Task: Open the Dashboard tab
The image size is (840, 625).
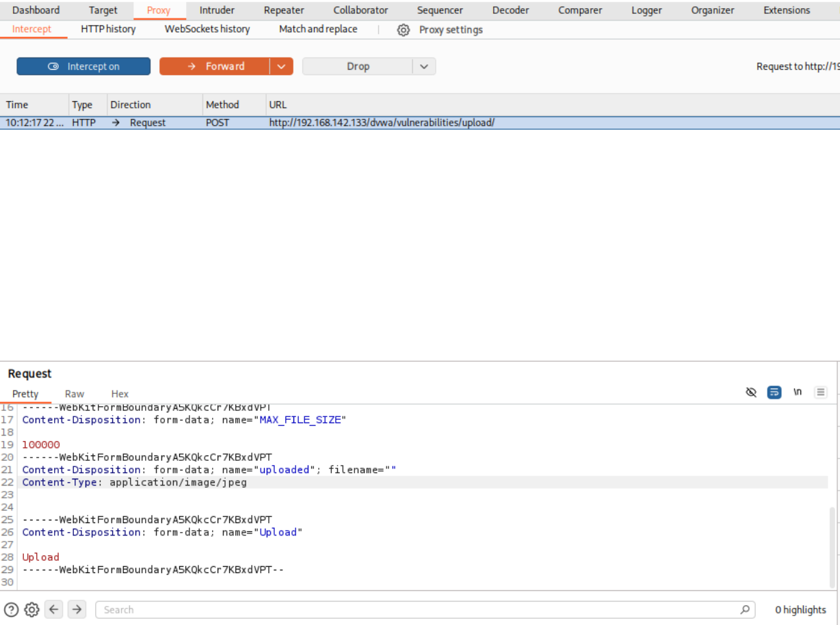Action: (36, 10)
